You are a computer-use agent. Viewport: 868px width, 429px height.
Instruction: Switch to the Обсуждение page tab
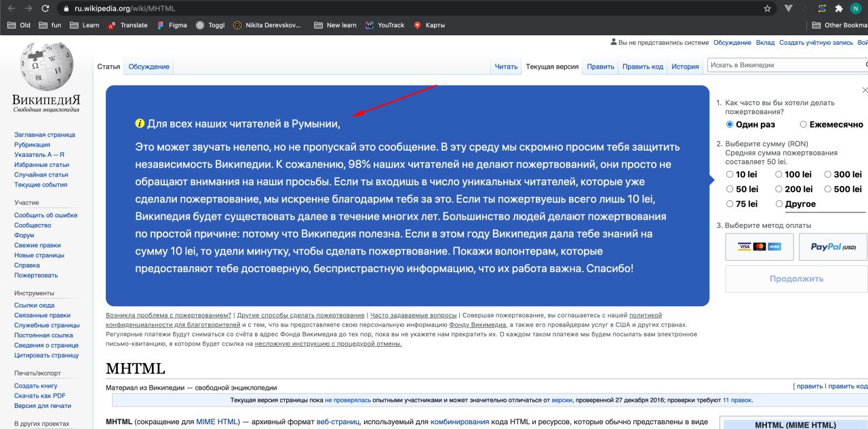coord(149,67)
